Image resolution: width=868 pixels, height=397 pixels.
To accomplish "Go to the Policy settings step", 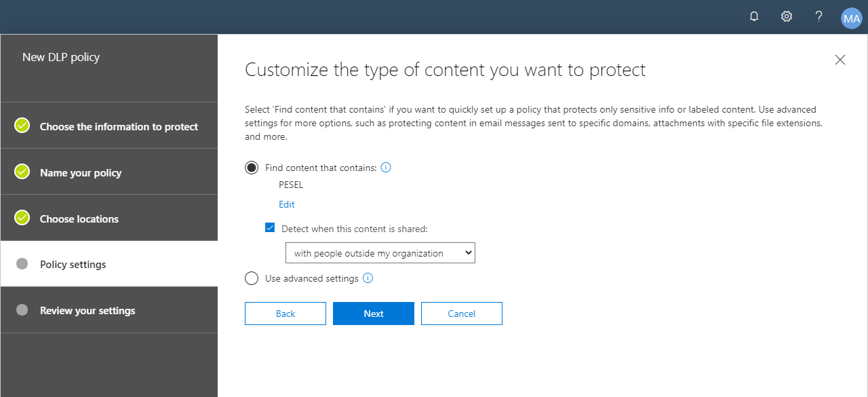I will click(108, 264).
